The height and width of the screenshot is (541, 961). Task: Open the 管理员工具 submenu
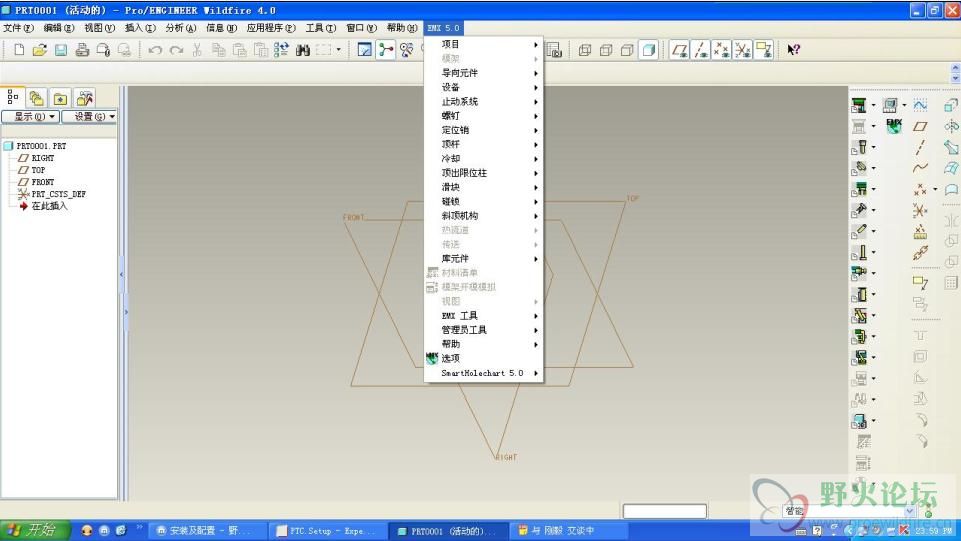484,330
